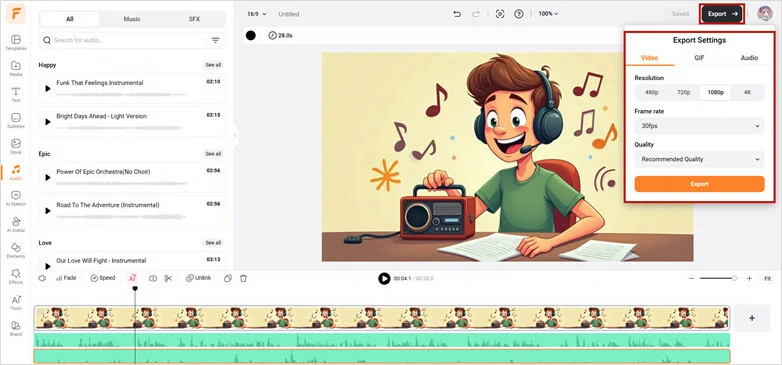Click the scissors trim icon
Screen dimensions: 782x365
click(x=168, y=278)
